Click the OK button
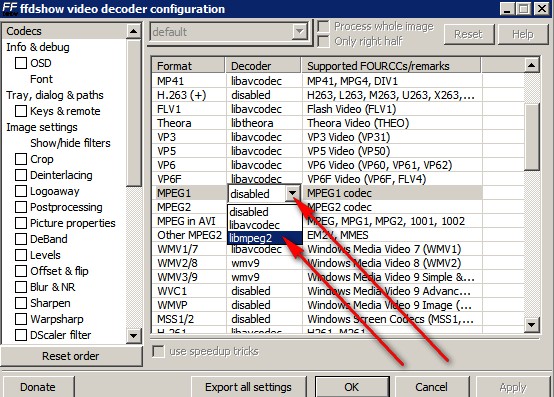554x397 pixels. click(x=352, y=387)
